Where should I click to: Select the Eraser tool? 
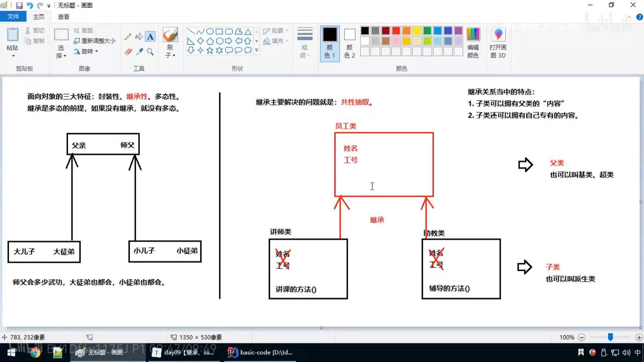coord(128,52)
